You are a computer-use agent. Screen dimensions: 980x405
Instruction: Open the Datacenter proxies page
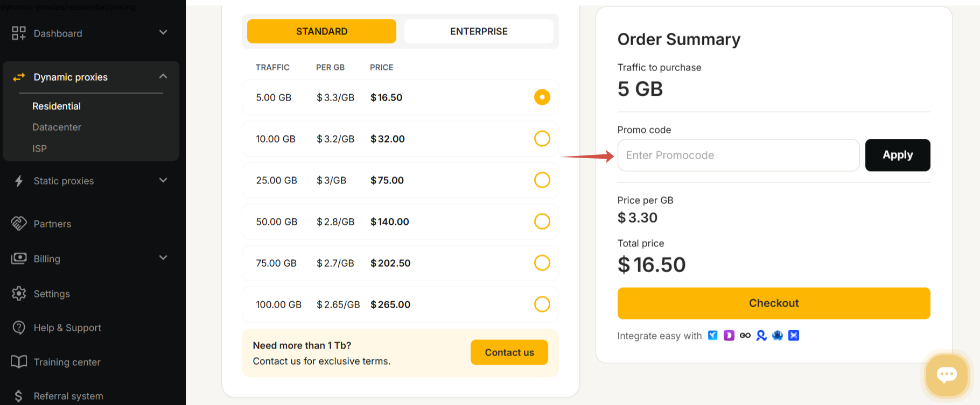[x=57, y=127]
